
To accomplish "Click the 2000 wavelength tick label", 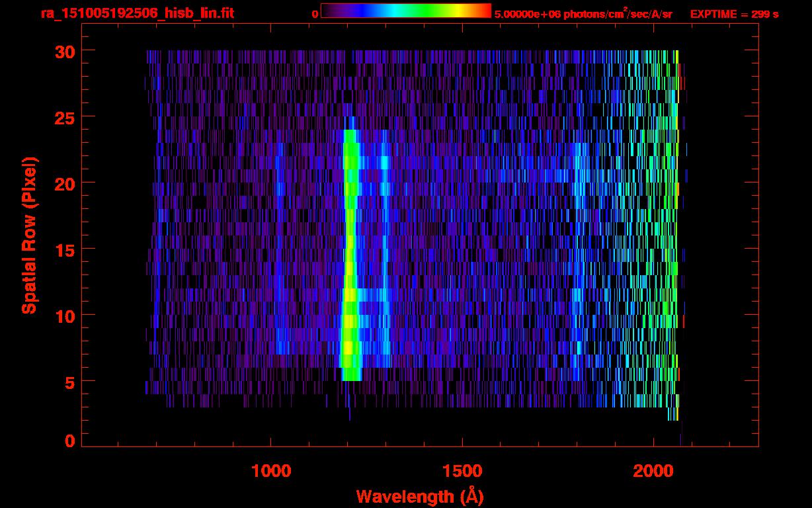I will point(652,471).
